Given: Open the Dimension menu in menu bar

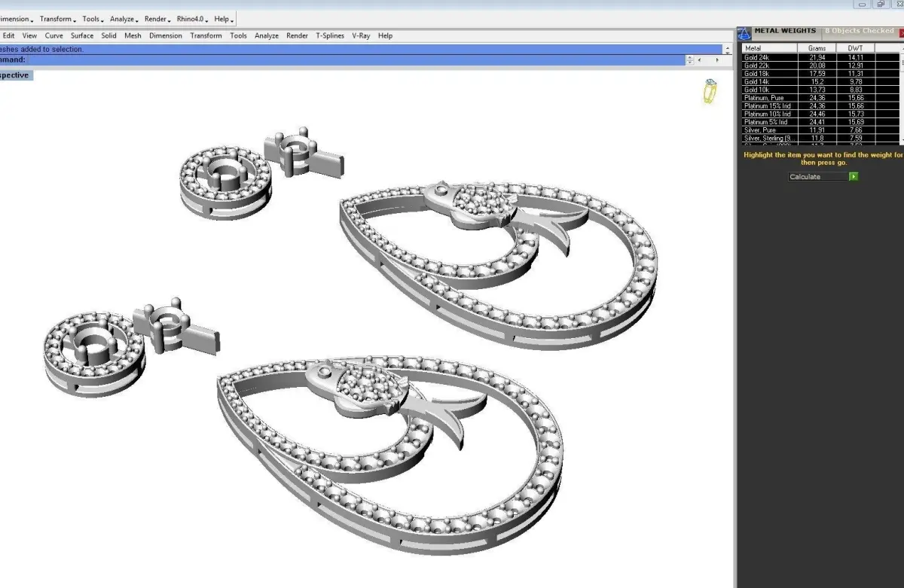Looking at the screenshot, I should point(166,35).
